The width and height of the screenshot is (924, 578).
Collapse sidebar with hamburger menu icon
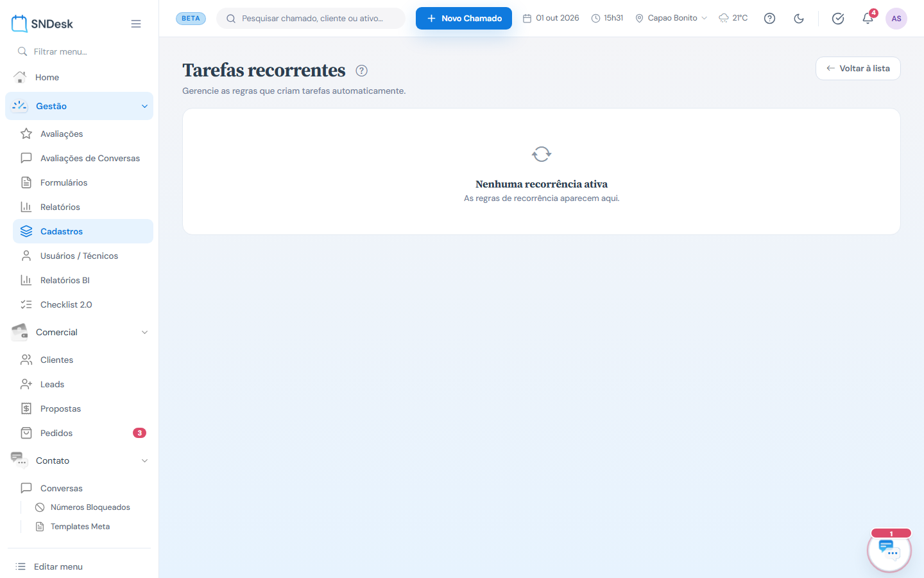(136, 24)
